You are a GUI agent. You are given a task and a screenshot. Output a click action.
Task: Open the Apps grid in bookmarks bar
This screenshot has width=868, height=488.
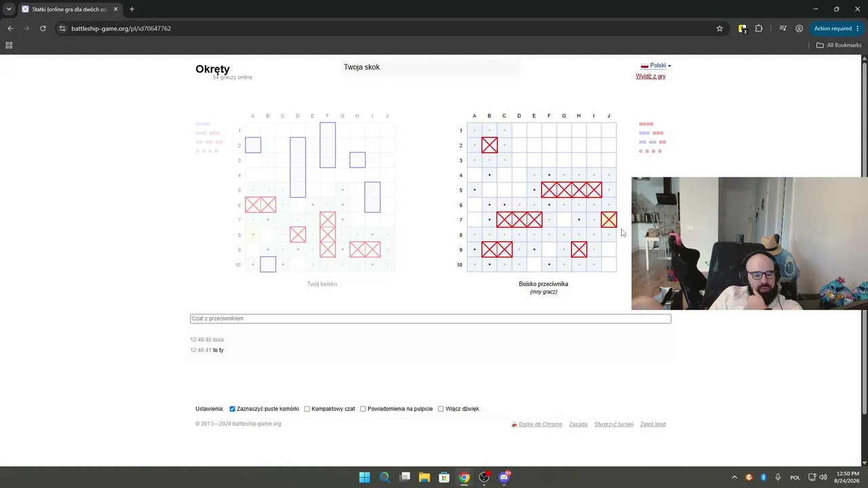[x=9, y=45]
